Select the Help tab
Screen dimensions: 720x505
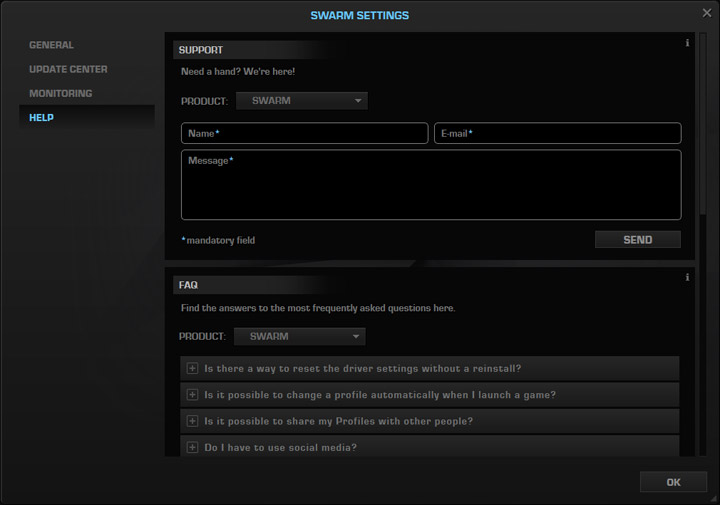(x=87, y=118)
